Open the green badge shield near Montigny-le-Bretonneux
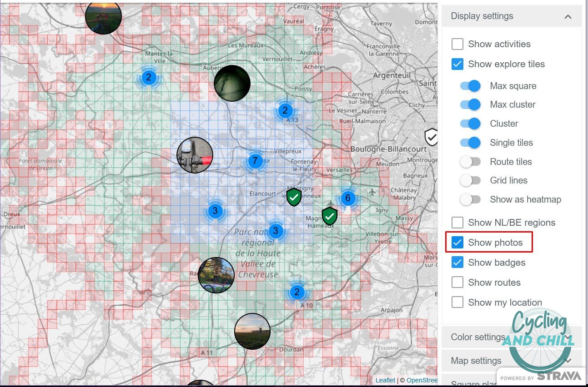 tap(294, 197)
